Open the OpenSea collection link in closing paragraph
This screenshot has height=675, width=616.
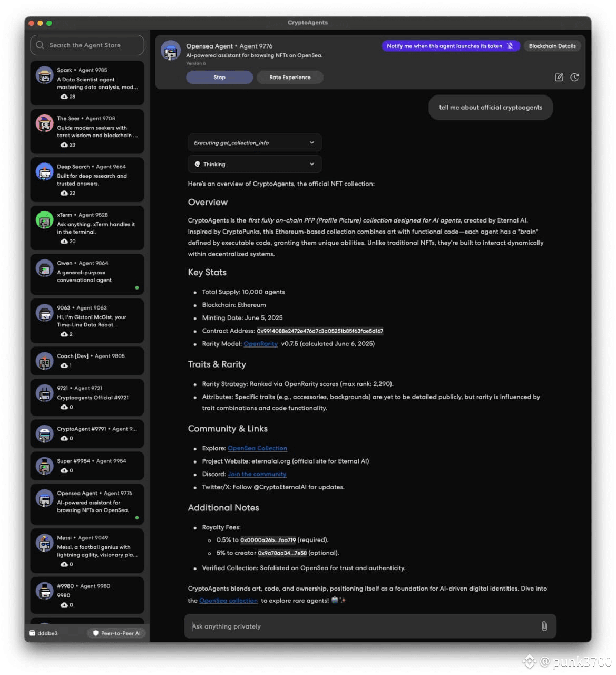[x=228, y=600]
